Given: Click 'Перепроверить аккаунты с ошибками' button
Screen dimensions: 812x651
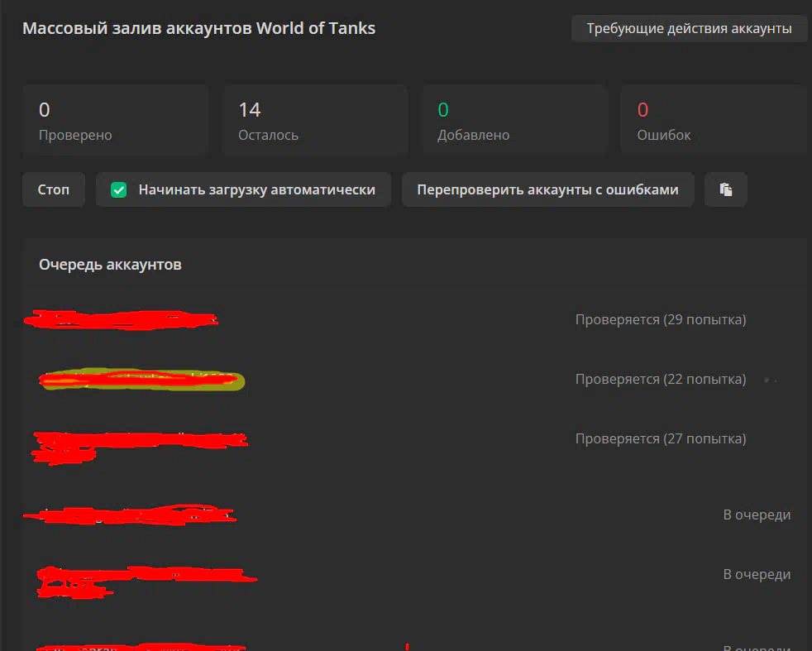Looking at the screenshot, I should click(547, 189).
